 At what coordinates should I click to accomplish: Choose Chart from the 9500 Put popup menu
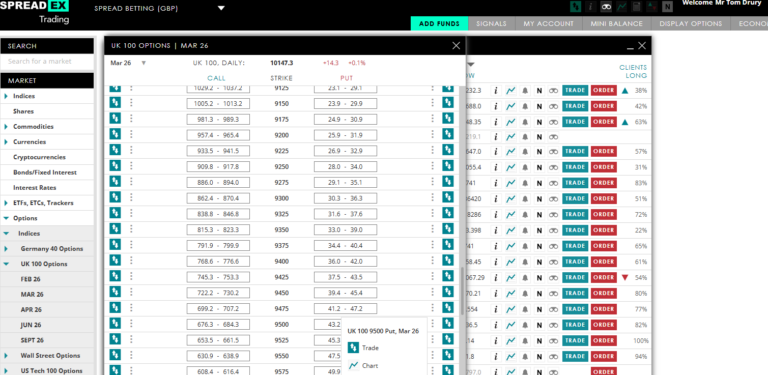pos(362,366)
